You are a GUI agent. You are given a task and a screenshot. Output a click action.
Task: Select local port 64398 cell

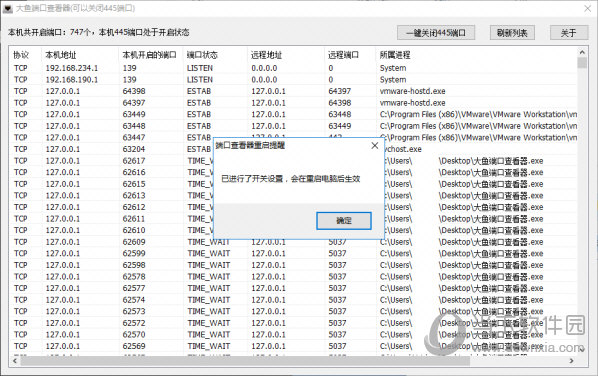[134, 91]
